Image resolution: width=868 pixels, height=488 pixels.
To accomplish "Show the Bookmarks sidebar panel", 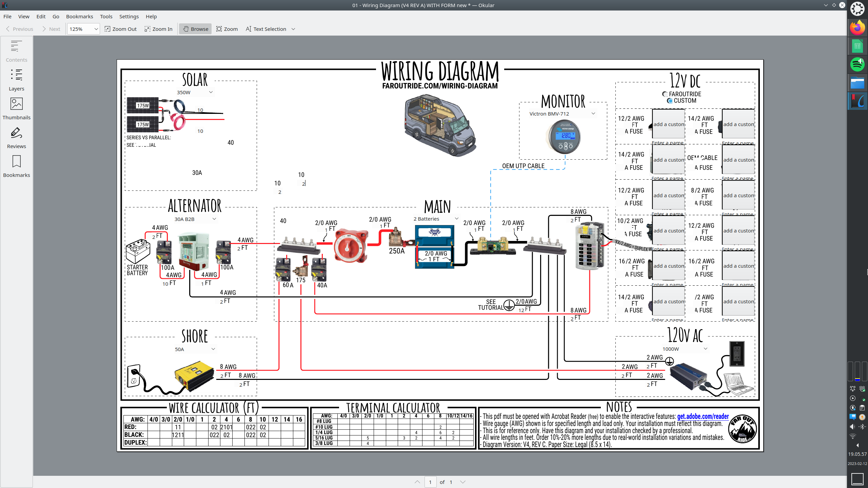I will (16, 166).
